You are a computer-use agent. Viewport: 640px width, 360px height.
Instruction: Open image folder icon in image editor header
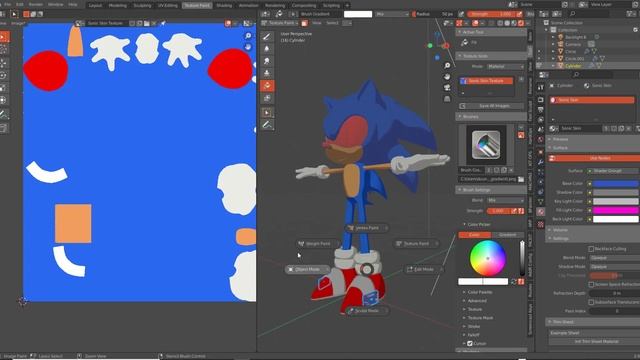(x=147, y=23)
